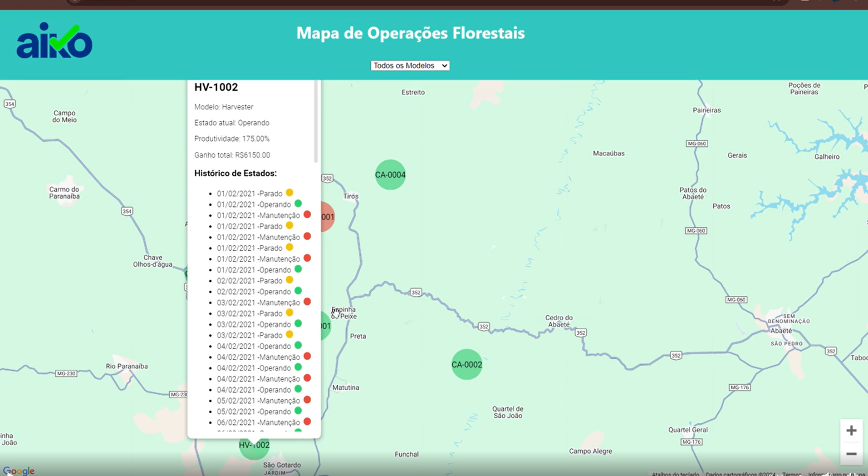Click yellow dot beside 02/02/2021 Parado
The height and width of the screenshot is (476, 868).
[289, 280]
